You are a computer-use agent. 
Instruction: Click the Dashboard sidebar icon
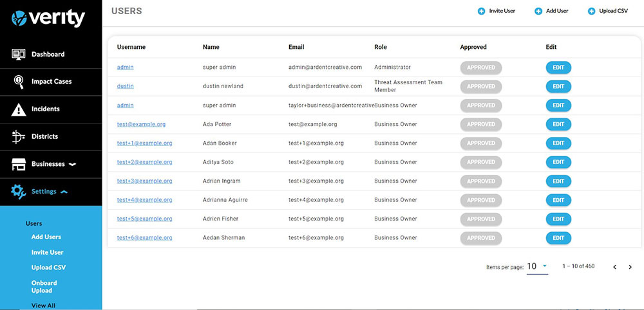point(19,55)
